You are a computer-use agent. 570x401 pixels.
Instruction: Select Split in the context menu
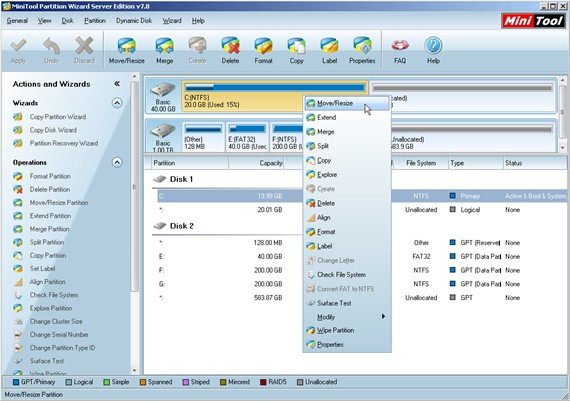click(347, 146)
